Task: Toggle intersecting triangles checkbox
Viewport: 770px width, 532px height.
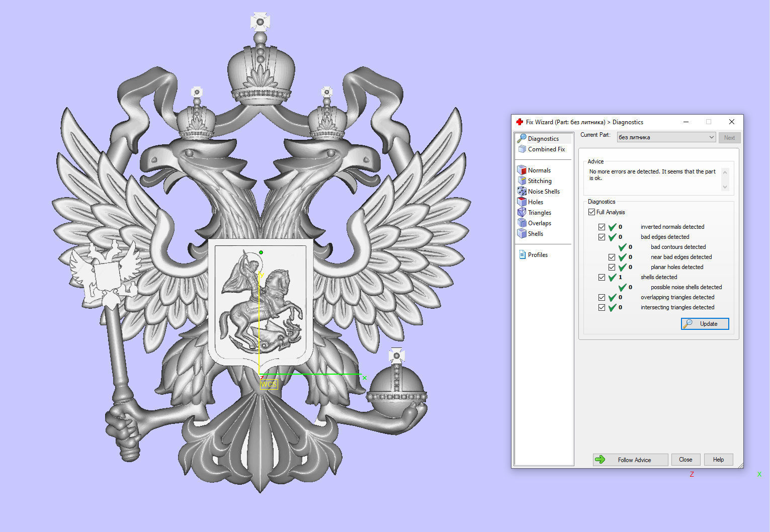Action: 602,307
